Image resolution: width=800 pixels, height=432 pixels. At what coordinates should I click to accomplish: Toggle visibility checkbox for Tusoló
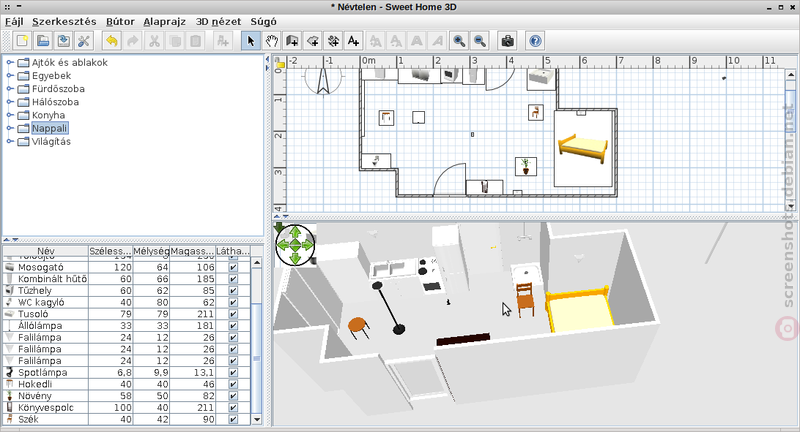[x=233, y=314]
